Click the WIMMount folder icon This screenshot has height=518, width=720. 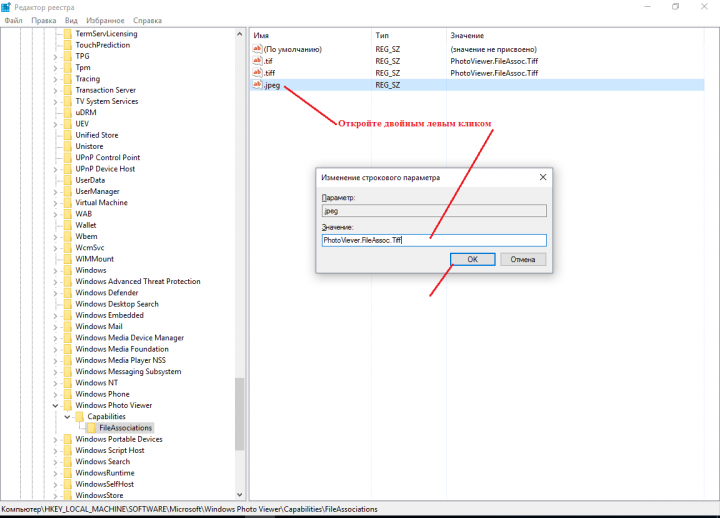pyautogui.click(x=68, y=259)
